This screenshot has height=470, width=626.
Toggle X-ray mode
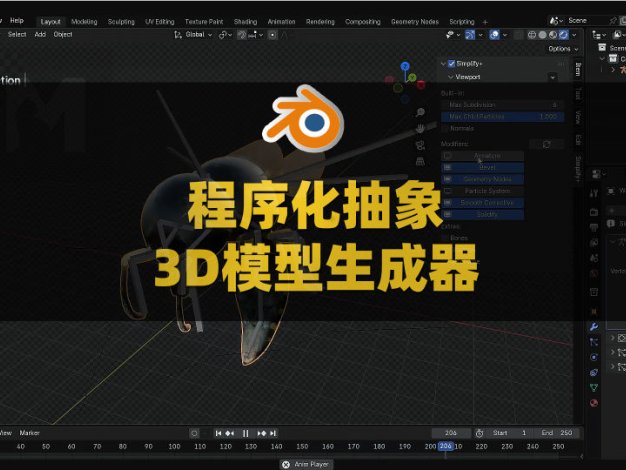pyautogui.click(x=518, y=35)
